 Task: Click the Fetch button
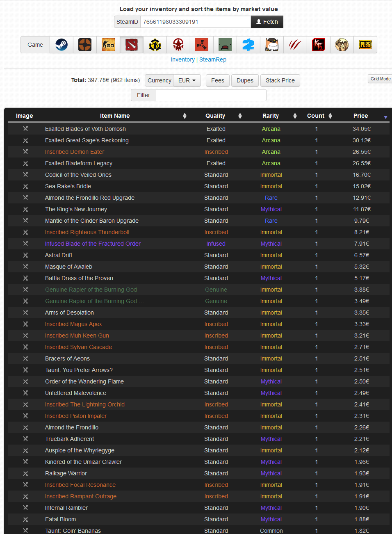[267, 22]
